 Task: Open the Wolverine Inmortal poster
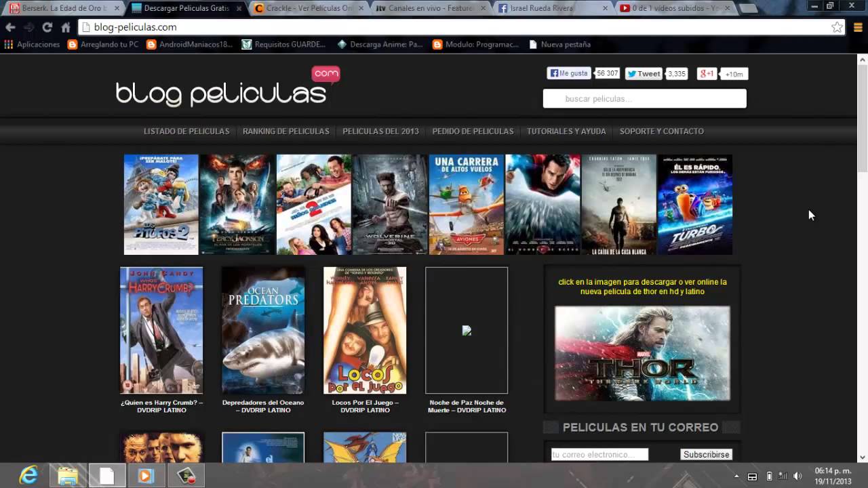(x=390, y=205)
